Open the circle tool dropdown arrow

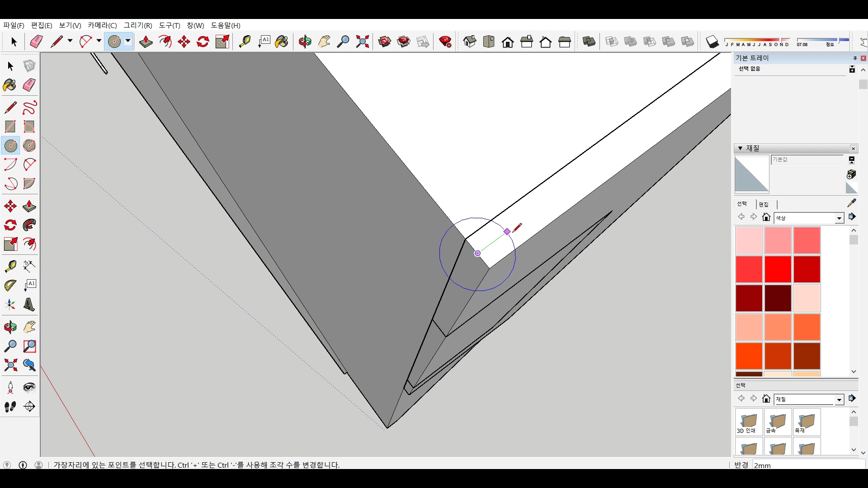(128, 41)
